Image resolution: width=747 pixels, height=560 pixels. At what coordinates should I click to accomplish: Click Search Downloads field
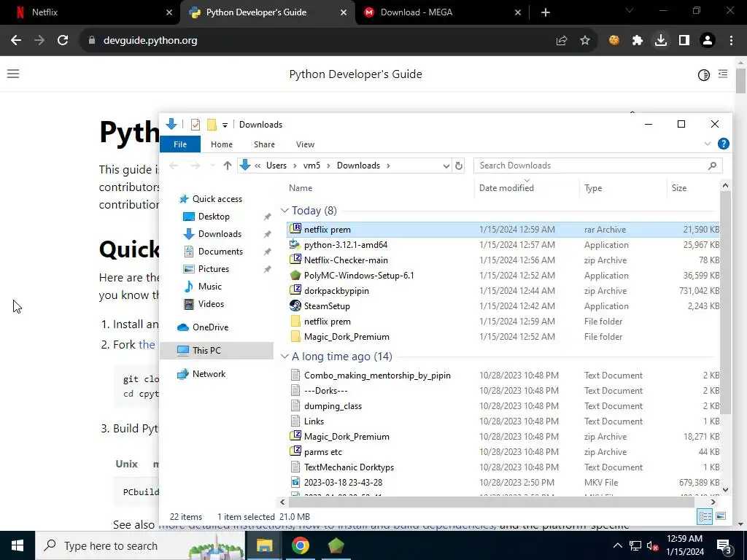coord(598,166)
